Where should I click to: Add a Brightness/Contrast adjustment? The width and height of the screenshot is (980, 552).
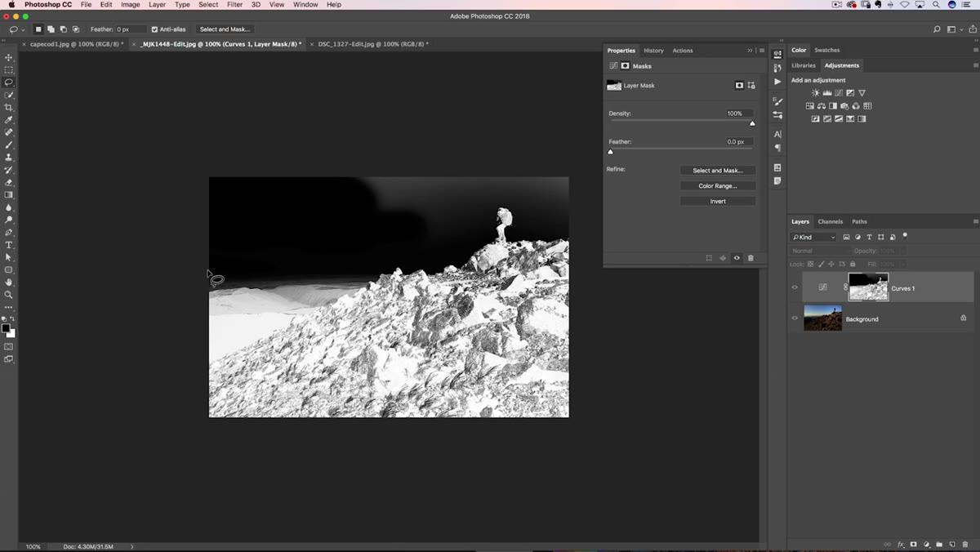click(x=815, y=93)
